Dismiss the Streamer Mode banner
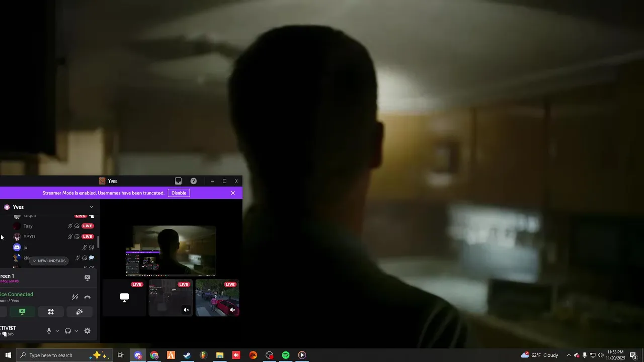 (233, 193)
